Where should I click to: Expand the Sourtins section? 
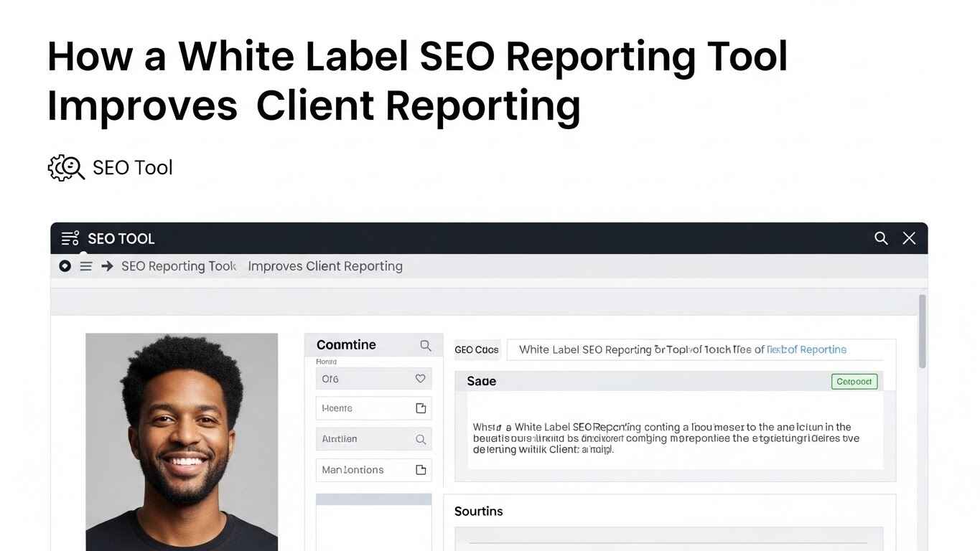coord(478,511)
